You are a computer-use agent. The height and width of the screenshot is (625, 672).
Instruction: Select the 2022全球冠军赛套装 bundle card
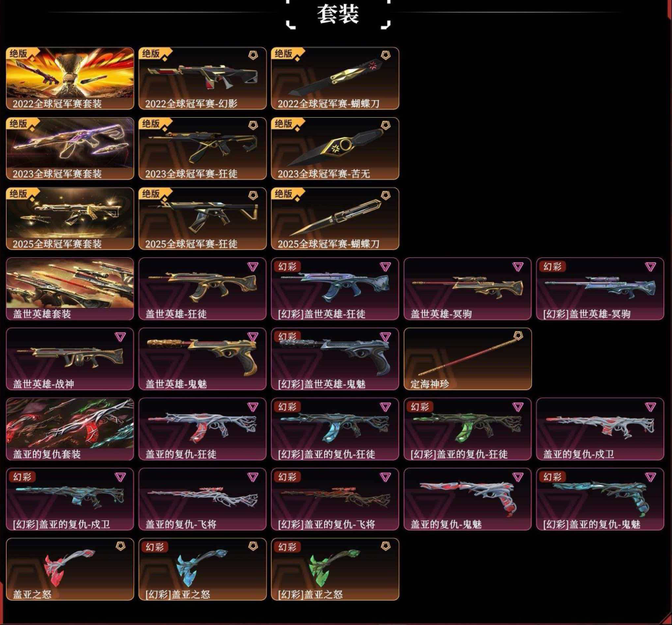point(70,78)
